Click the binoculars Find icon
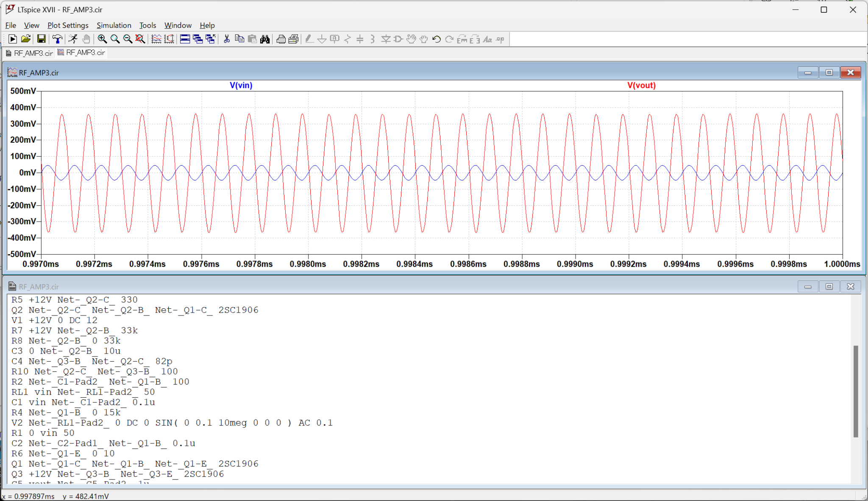Viewport: 868px width, 501px height. [x=265, y=39]
